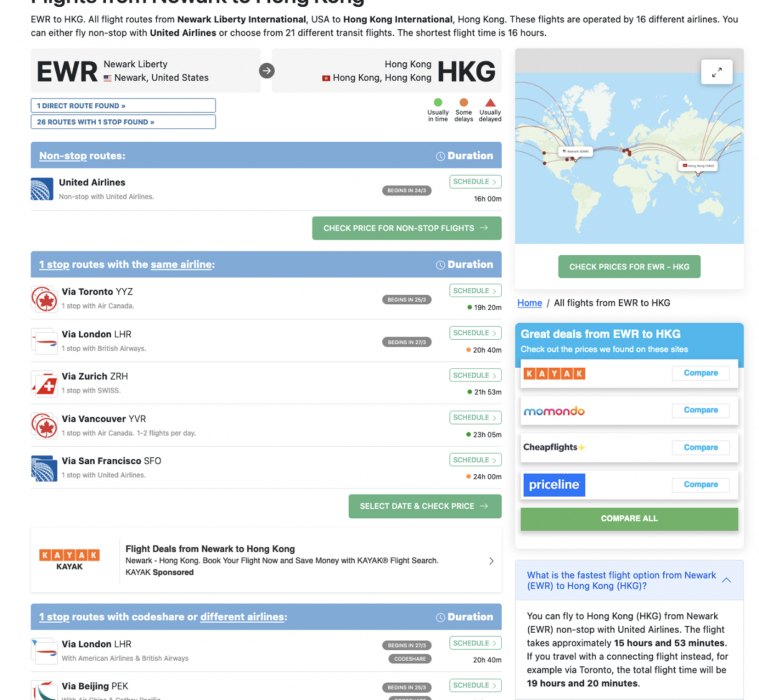Click the clock icon in codeshare routes header
Image resolution: width=759 pixels, height=700 pixels.
(440, 617)
